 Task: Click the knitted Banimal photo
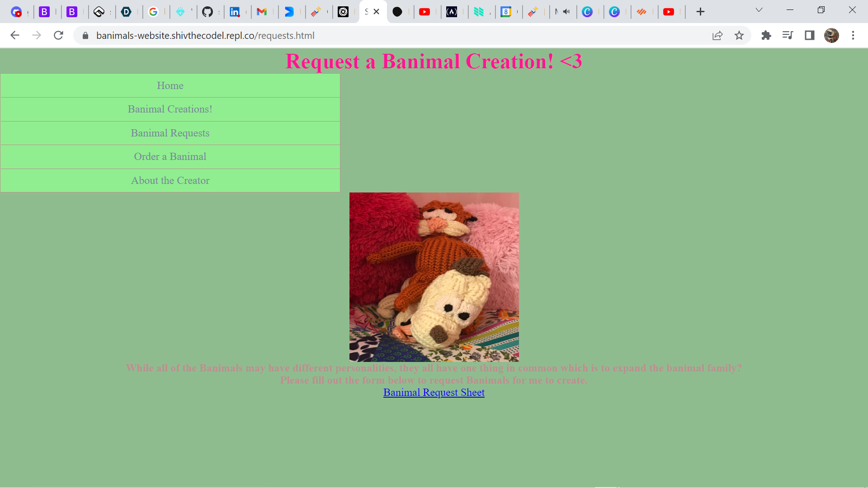click(434, 277)
